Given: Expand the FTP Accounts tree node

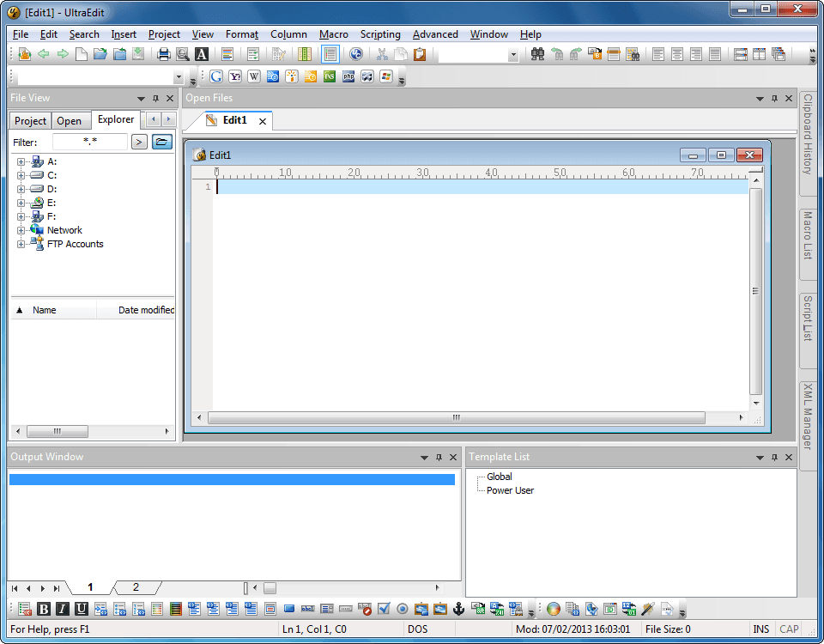Looking at the screenshot, I should pos(21,244).
